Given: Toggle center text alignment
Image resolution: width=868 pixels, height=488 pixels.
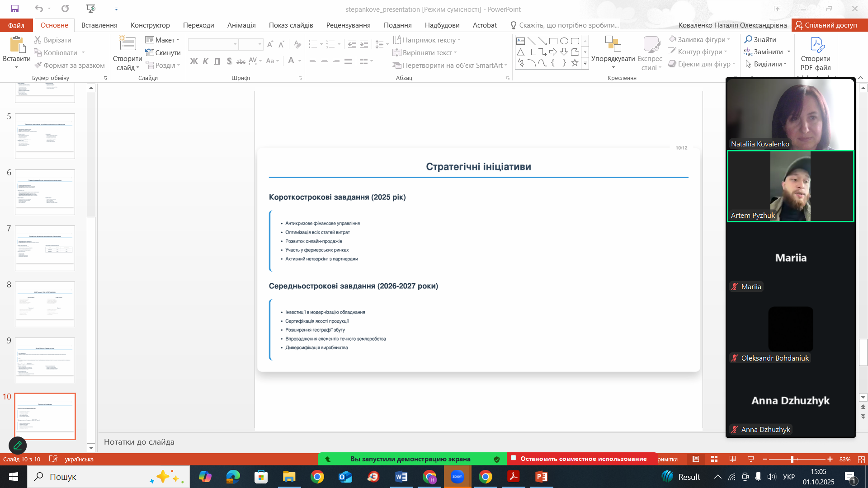Looking at the screenshot, I should tap(325, 61).
